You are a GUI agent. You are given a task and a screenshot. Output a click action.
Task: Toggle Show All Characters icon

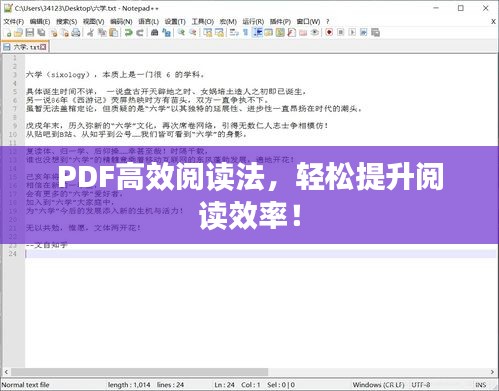[x=245, y=33]
